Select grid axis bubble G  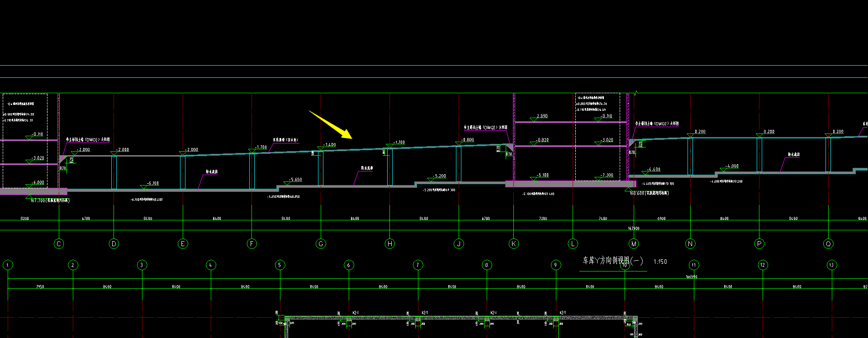pos(321,244)
